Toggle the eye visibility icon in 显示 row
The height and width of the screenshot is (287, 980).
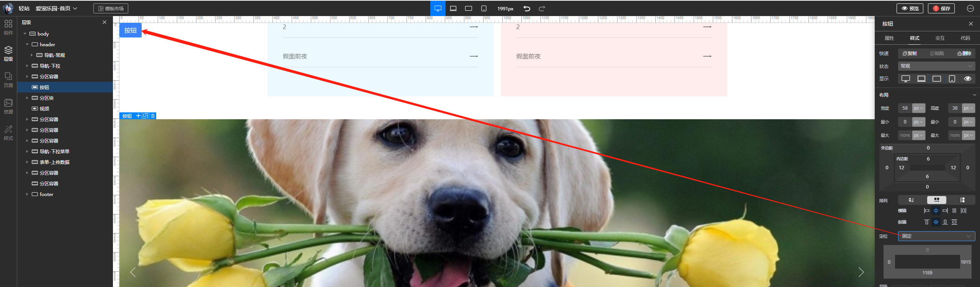click(x=967, y=79)
